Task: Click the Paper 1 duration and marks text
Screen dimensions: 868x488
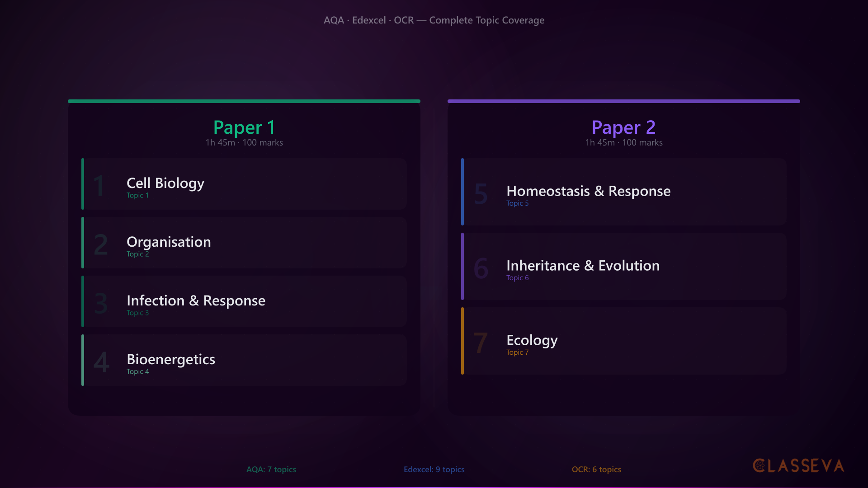Action: (x=244, y=142)
